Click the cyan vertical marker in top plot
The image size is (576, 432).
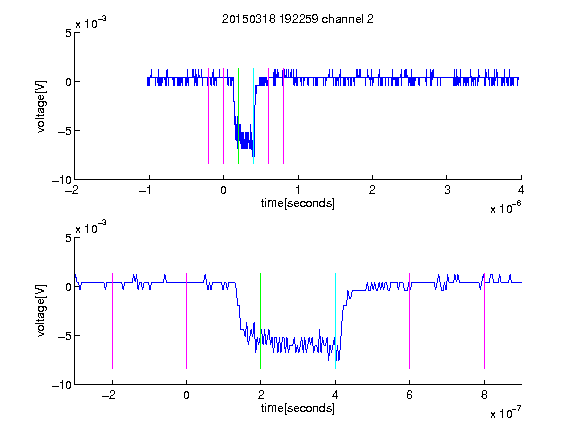253,116
